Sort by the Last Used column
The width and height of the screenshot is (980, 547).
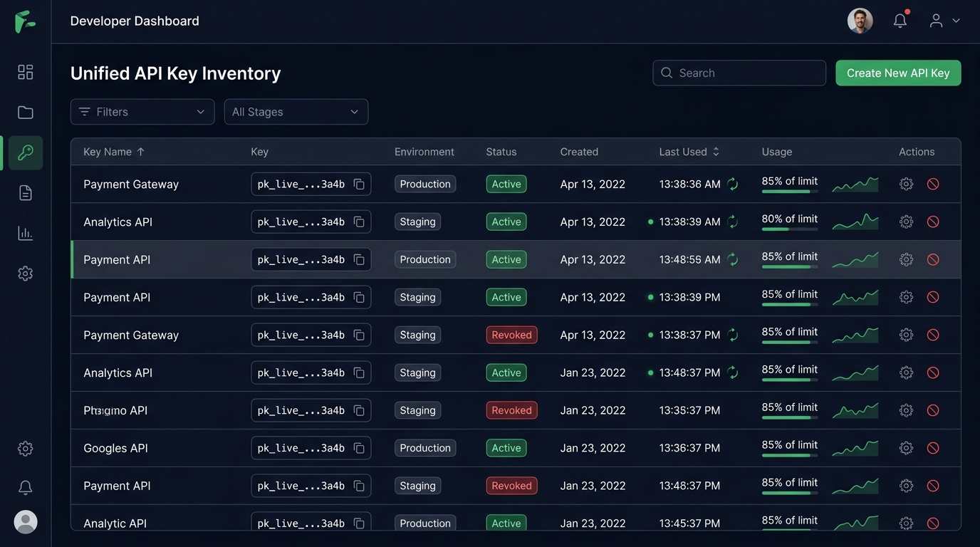(x=689, y=152)
